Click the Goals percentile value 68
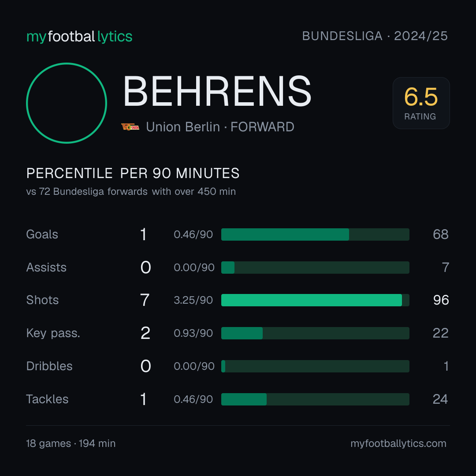Image resolution: width=476 pixels, height=476 pixels. pyautogui.click(x=441, y=234)
